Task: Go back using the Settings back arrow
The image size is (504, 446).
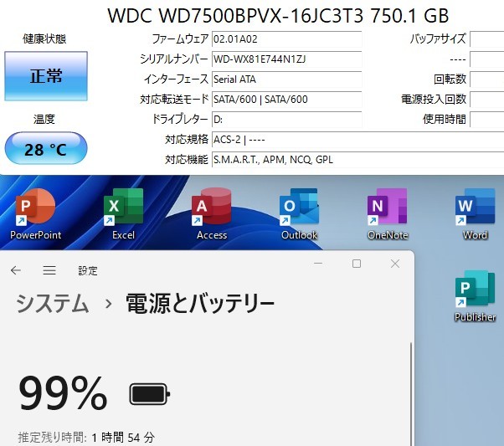Action: pyautogui.click(x=16, y=270)
